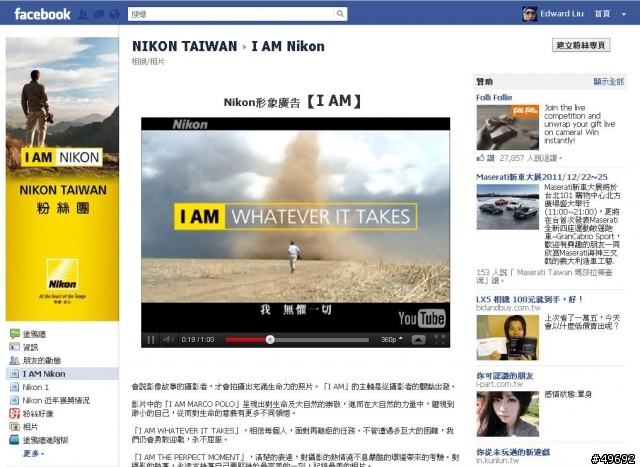Click Maserati cars ad thumbnail

tap(508, 207)
